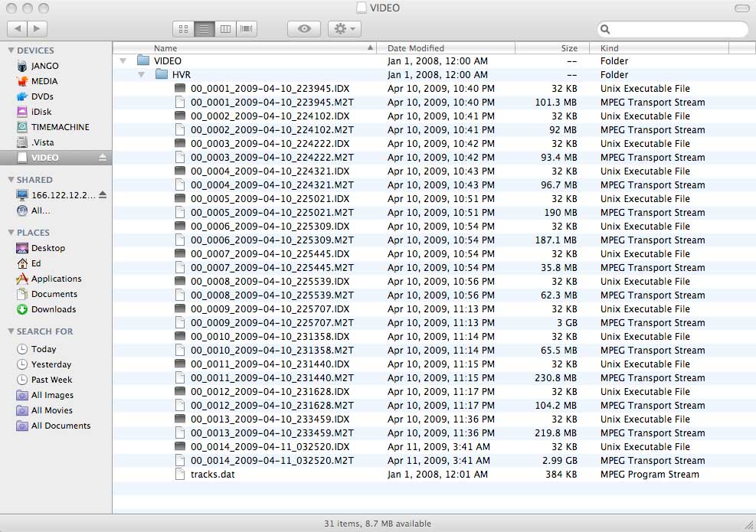Screen dimensions: 756x532
Task: Select file 00_0009_2009-04-10_225707.M2T
Action: pyautogui.click(x=272, y=323)
